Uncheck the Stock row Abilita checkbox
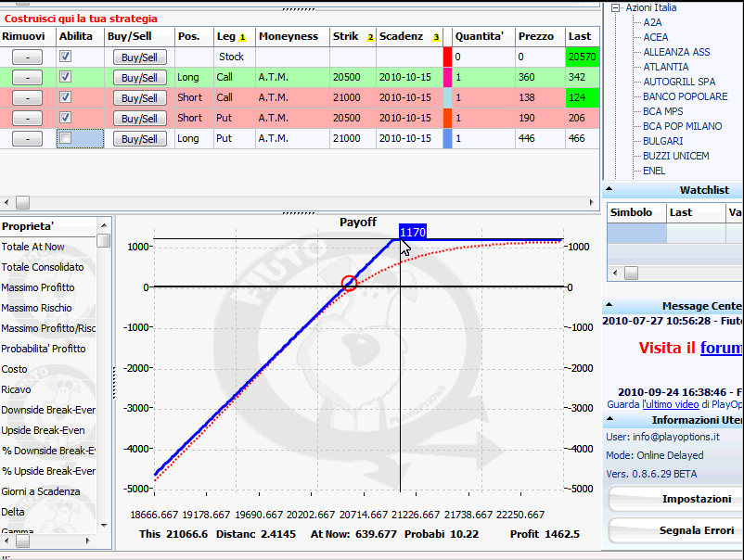Image resolution: width=744 pixels, height=560 pixels. (x=66, y=57)
